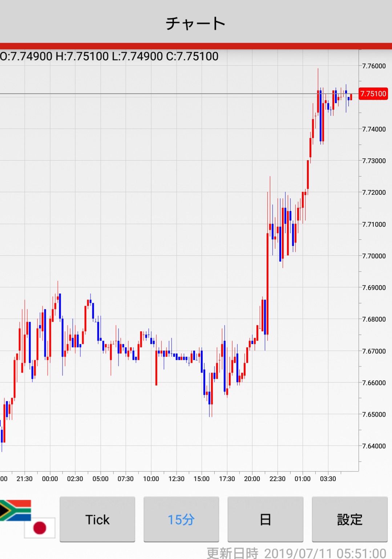Click the 7.70000 price axis label
392x559 pixels.
[x=374, y=256]
